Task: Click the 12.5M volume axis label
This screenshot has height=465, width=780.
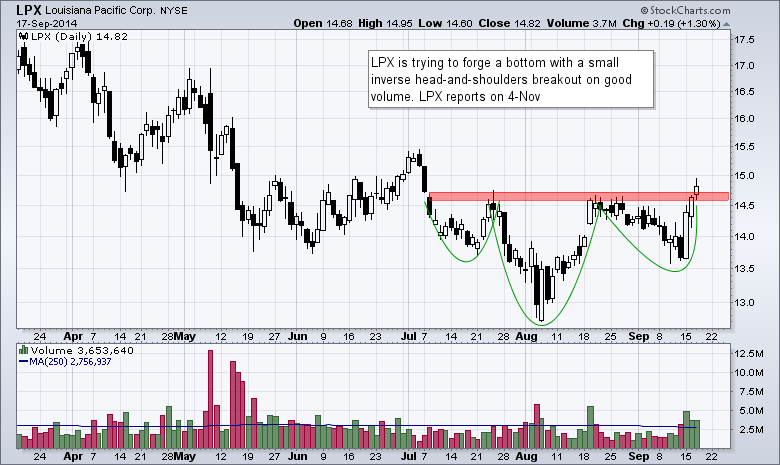Action: pos(749,354)
